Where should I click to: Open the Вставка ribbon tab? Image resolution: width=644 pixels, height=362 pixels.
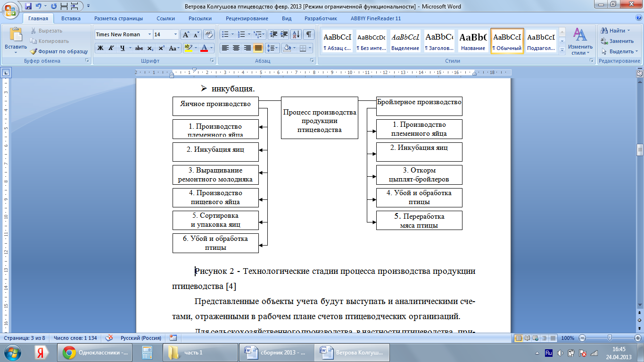(x=71, y=18)
